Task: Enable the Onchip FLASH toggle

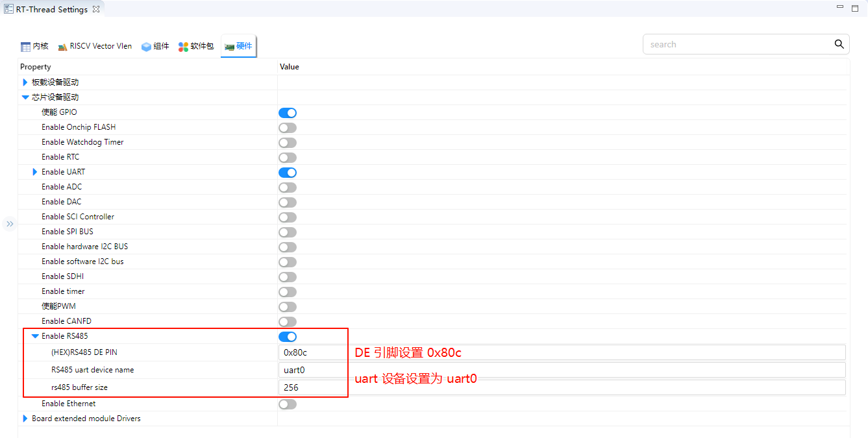Action: coord(288,128)
